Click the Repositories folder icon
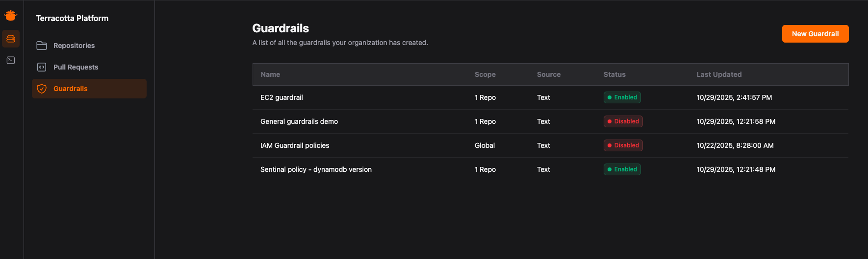 coord(42,46)
